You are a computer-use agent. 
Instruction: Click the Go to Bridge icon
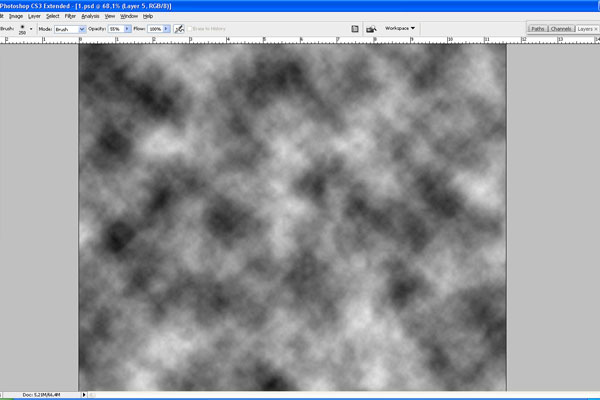point(372,29)
